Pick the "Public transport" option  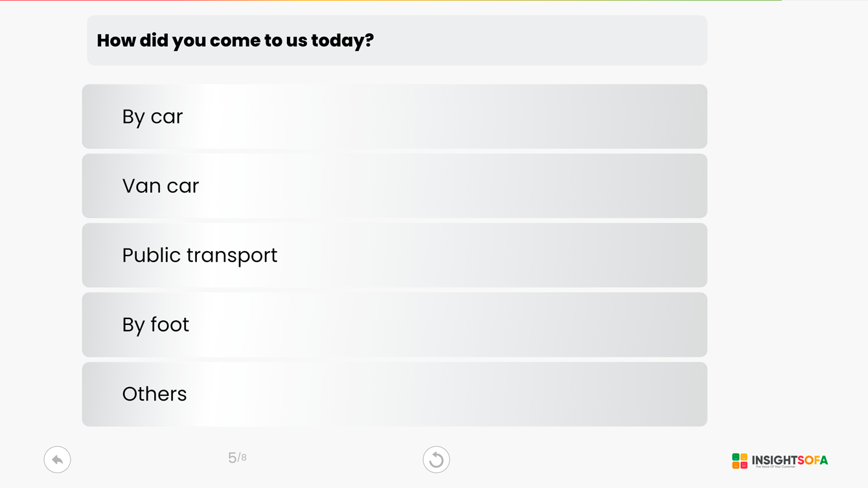(x=394, y=255)
